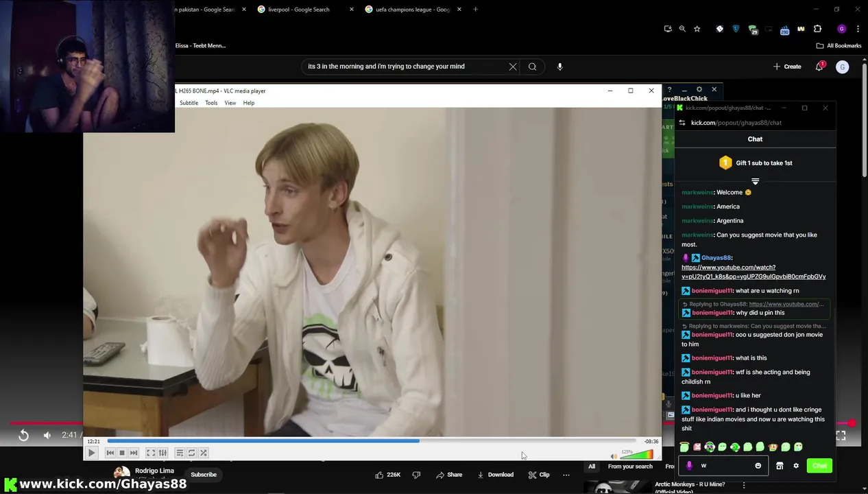868x494 pixels.
Task: Open VLC extended settings (equalizer icon)
Action: [x=163, y=453]
